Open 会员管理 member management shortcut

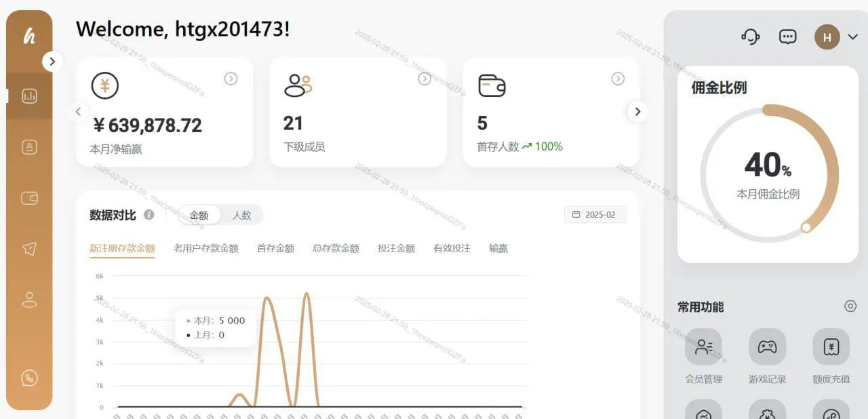coord(703,347)
